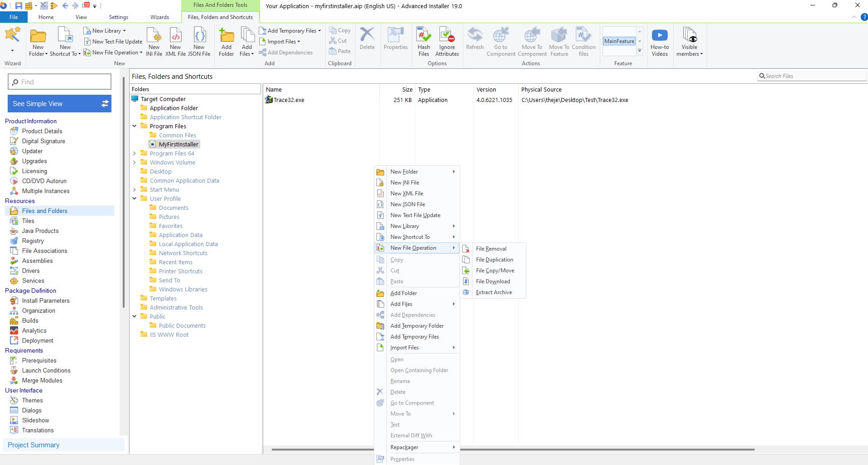The width and height of the screenshot is (868, 465).
Task: Toggle See Simple View
Action: [x=59, y=104]
